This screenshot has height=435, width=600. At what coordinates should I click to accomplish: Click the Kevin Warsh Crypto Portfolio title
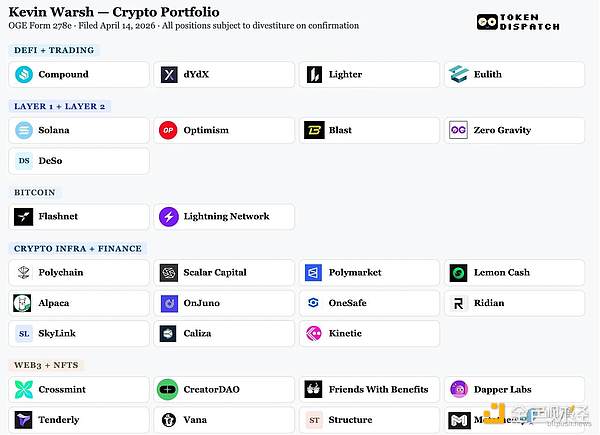click(x=113, y=11)
